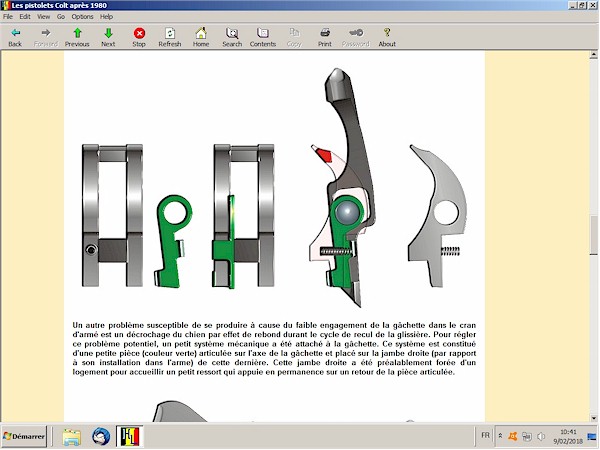The image size is (600, 450).
Task: Open the File menu
Action: pyautogui.click(x=8, y=17)
